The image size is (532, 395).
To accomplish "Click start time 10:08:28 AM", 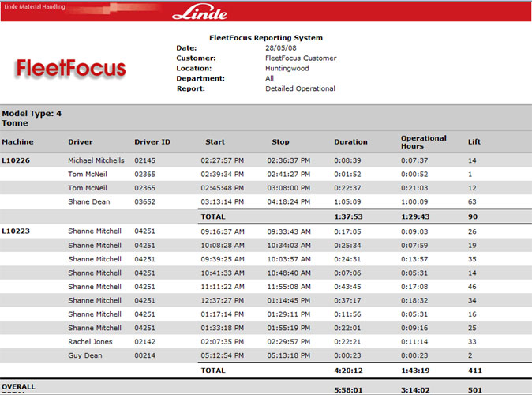I will (223, 245).
